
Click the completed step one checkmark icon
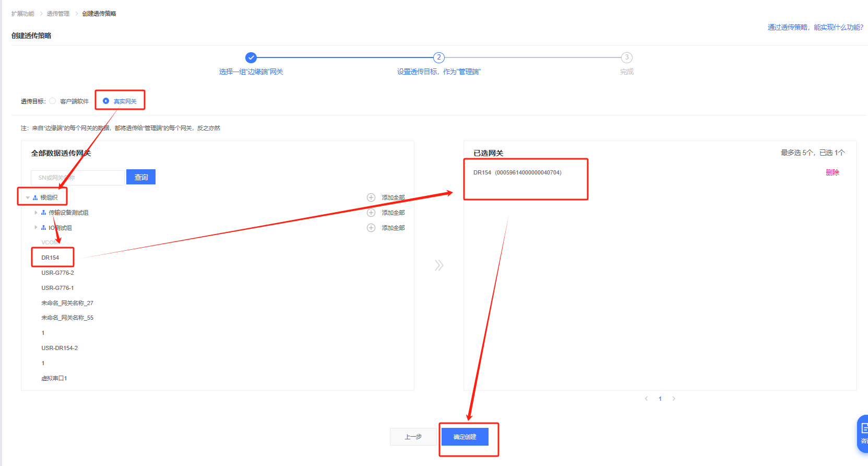251,57
